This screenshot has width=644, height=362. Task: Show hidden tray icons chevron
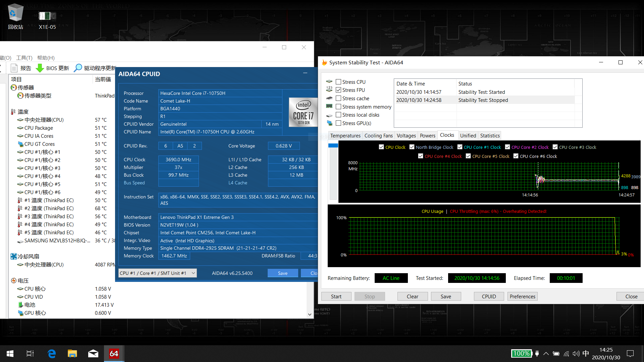tap(546, 354)
